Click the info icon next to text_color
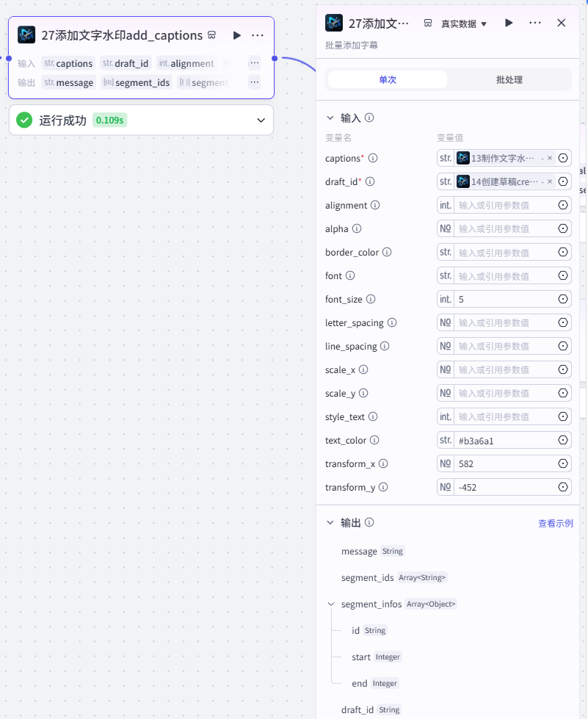Viewport: 588px width, 719px height. click(x=374, y=440)
